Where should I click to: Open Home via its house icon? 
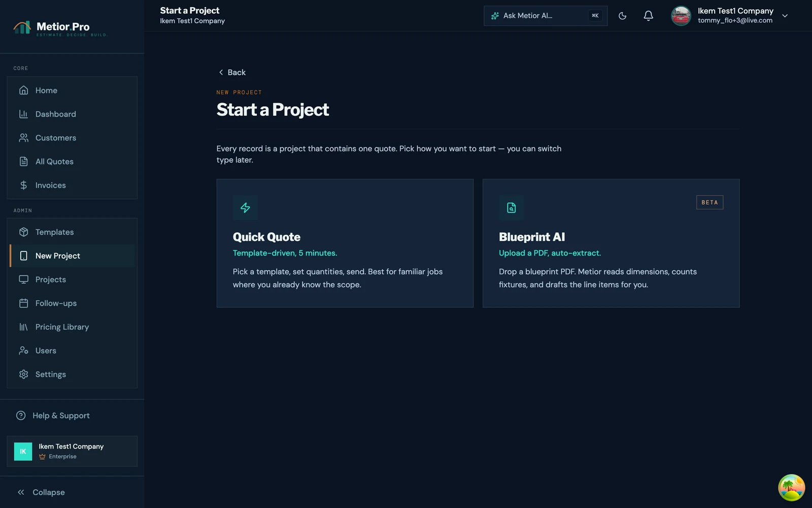(x=23, y=90)
